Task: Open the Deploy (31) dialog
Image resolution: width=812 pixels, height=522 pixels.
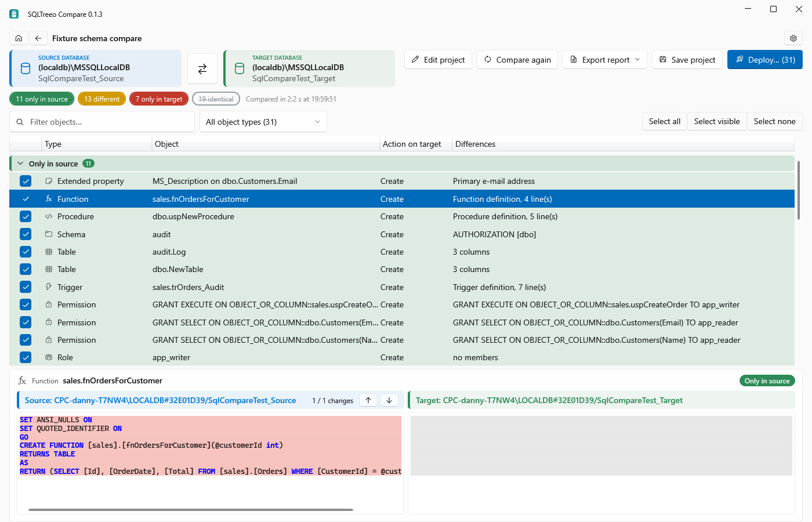Action: click(x=765, y=60)
